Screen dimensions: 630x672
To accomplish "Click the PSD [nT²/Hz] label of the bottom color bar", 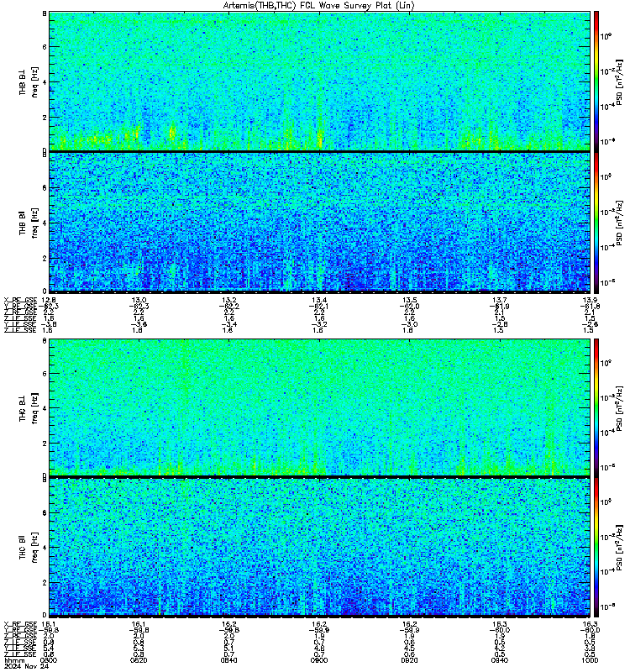I will pos(619,548).
